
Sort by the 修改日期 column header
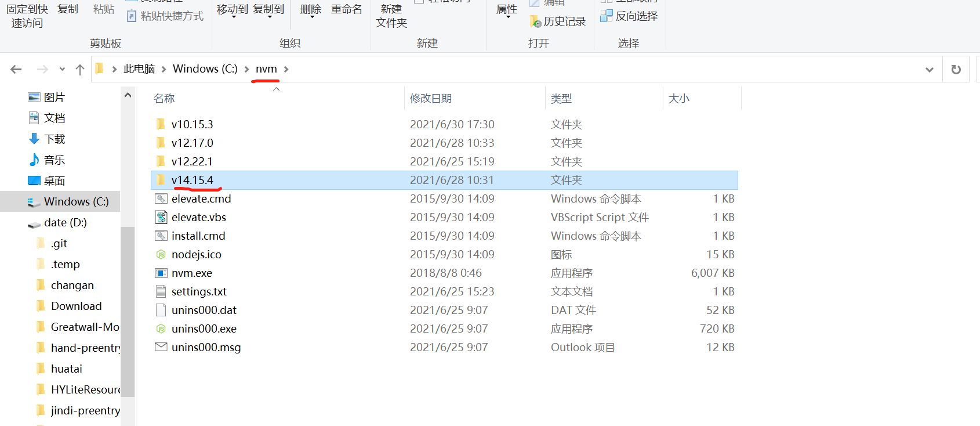[431, 99]
